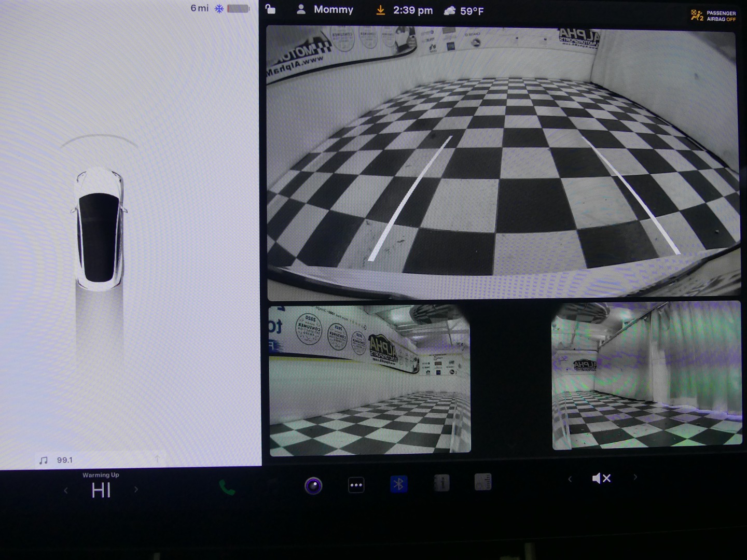Tap the weather cloud icon

tap(449, 11)
